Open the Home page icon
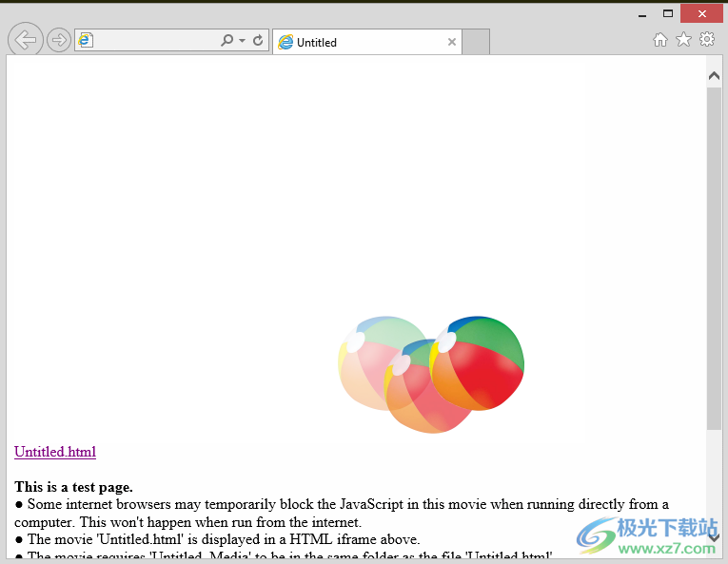Viewport: 728px width, 564px height. (x=660, y=40)
